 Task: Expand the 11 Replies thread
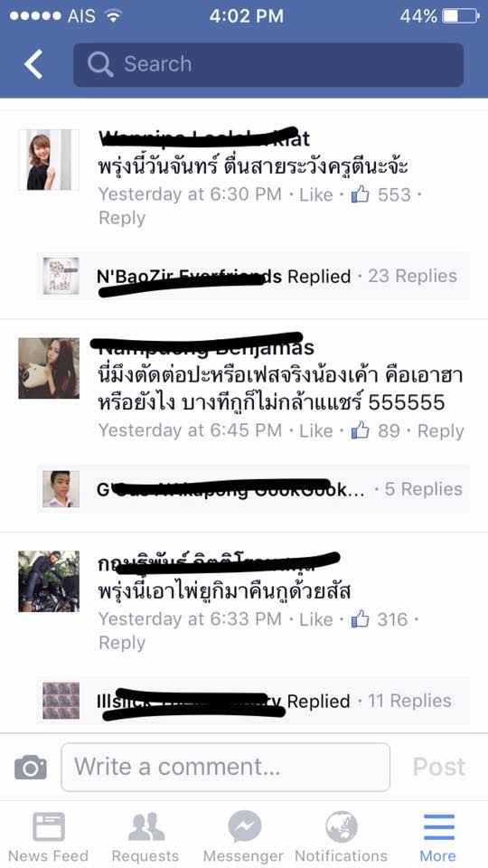click(410, 701)
